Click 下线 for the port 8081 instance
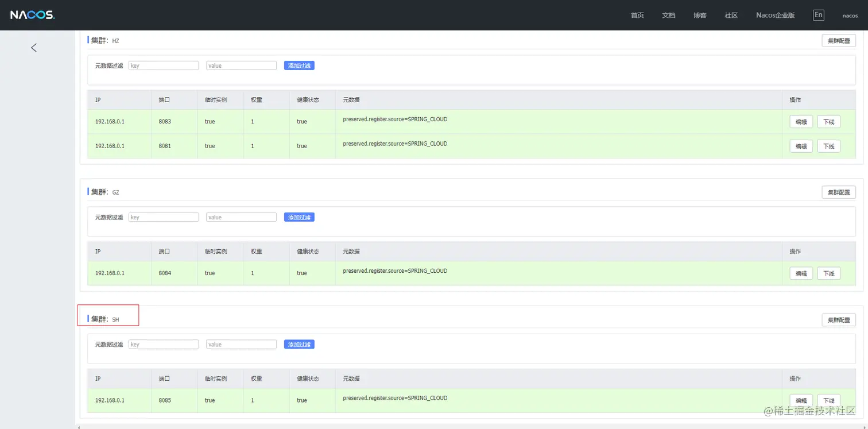 coord(829,146)
